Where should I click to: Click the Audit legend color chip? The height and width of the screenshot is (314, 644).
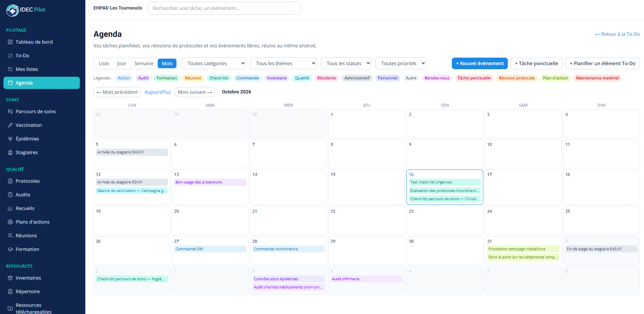(143, 78)
